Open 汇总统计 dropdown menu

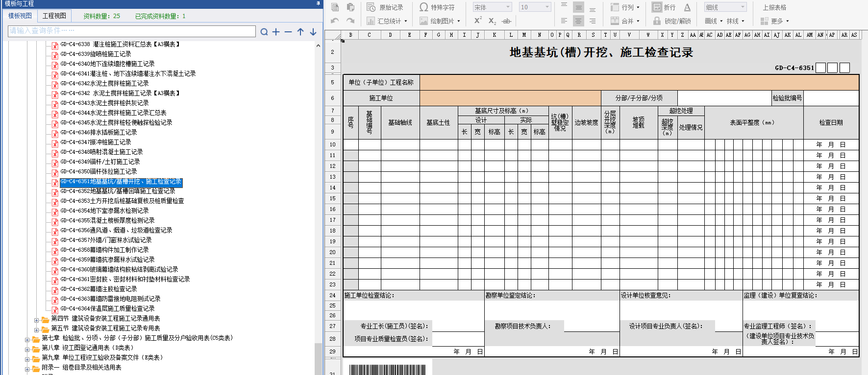[x=387, y=21]
